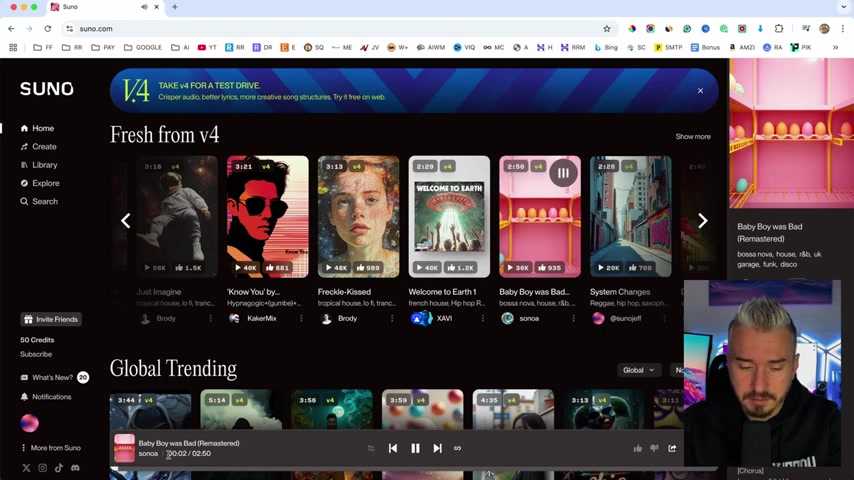This screenshot has height=480, width=854.
Task: Open more options for 'Know You' card
Action: [x=301, y=318]
